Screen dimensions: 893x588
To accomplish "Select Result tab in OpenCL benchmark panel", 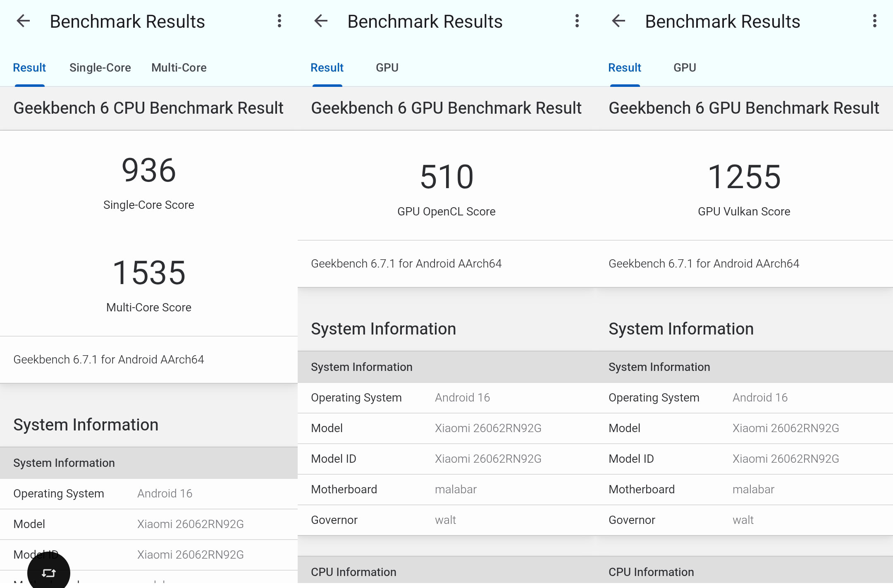I will (x=327, y=67).
